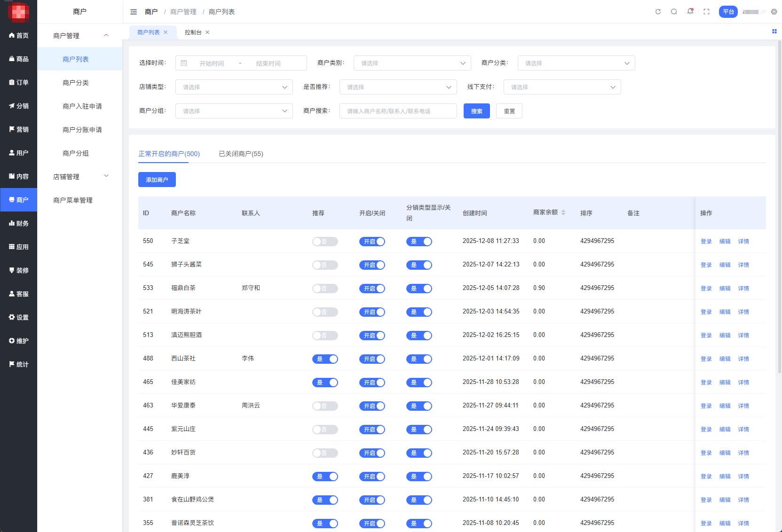Disable 推荐 toggle for 西山茶社
This screenshot has height=532, width=782.
coord(325,359)
